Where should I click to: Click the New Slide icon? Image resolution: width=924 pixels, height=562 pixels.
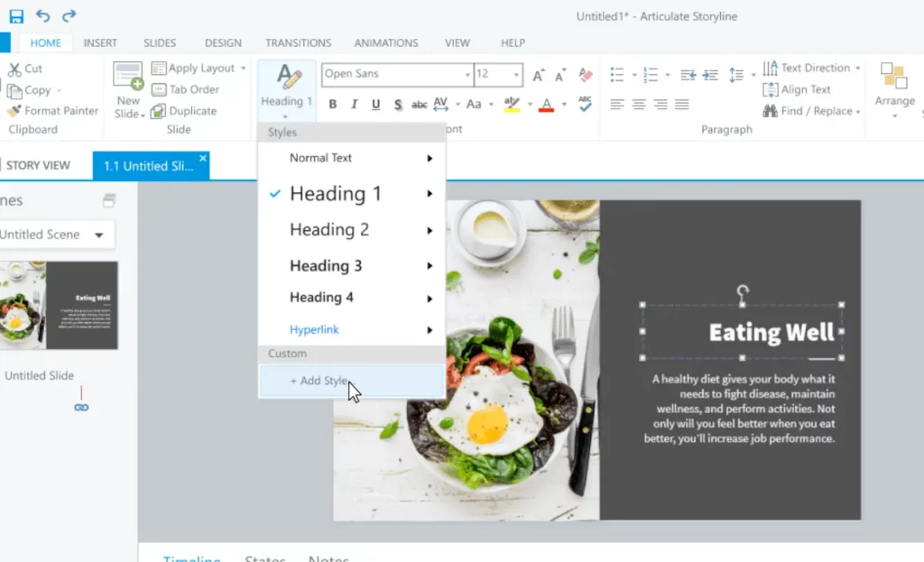point(128,78)
